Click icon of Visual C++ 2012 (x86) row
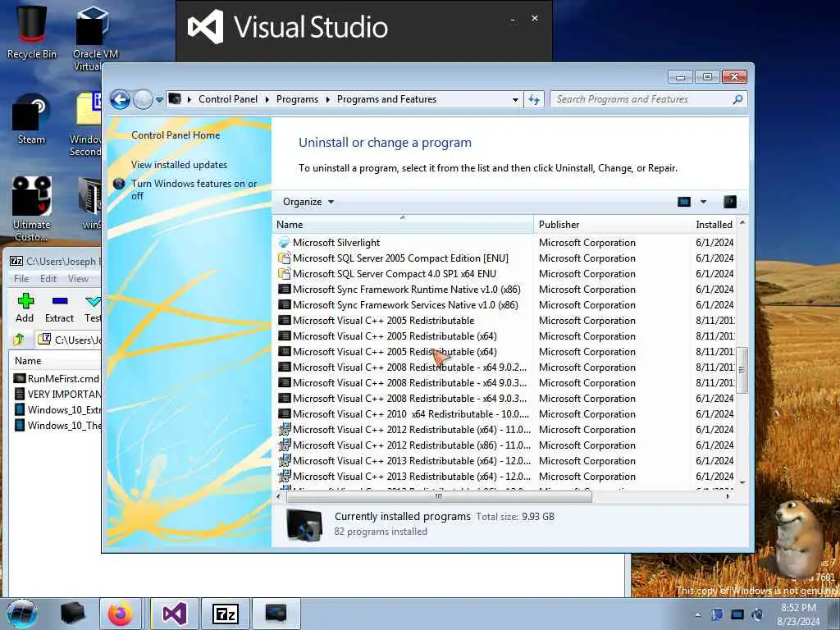 click(284, 445)
